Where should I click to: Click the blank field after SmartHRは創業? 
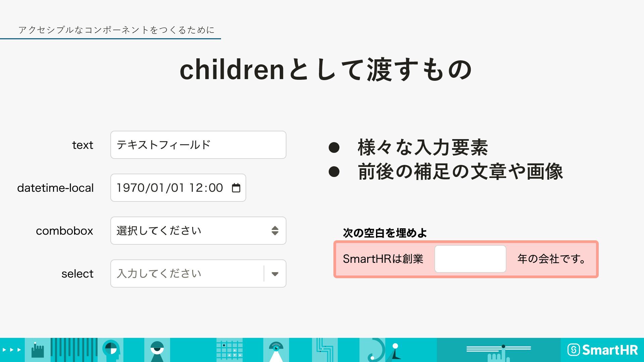470,259
